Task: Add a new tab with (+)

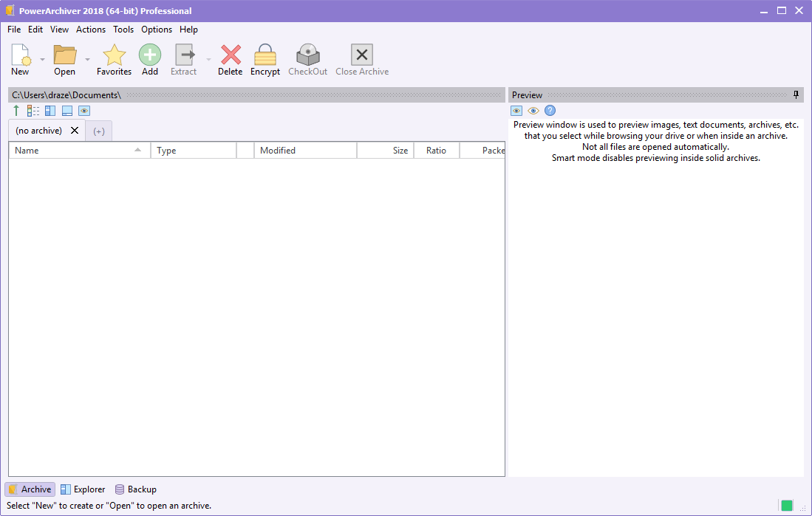Action: coord(99,131)
